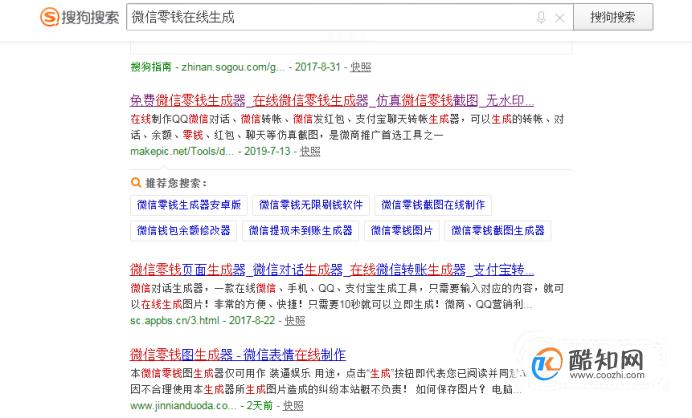Click the 2天前 timestamp text

[260, 405]
